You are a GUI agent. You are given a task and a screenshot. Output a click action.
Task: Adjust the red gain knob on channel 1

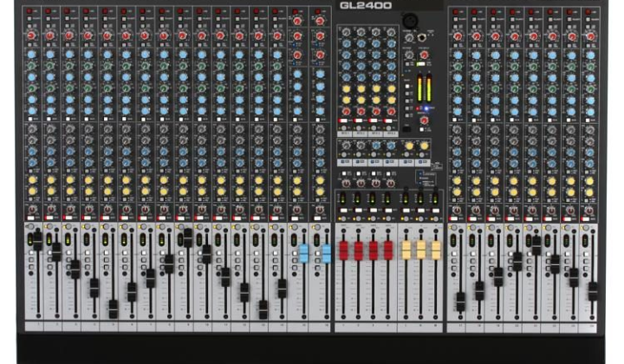click(x=31, y=36)
